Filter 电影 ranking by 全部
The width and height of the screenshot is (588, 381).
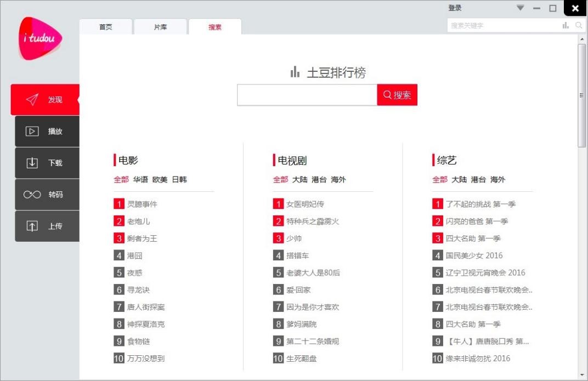pyautogui.click(x=121, y=179)
